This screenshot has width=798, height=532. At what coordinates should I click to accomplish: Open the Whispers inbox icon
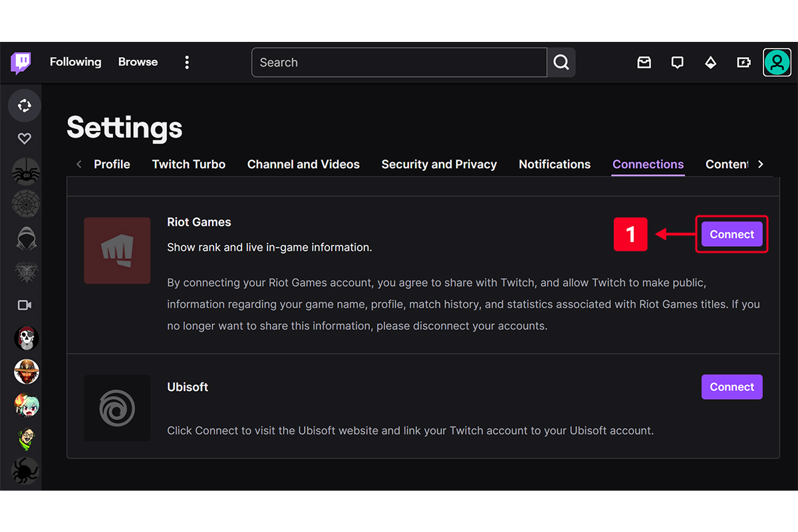pyautogui.click(x=644, y=62)
